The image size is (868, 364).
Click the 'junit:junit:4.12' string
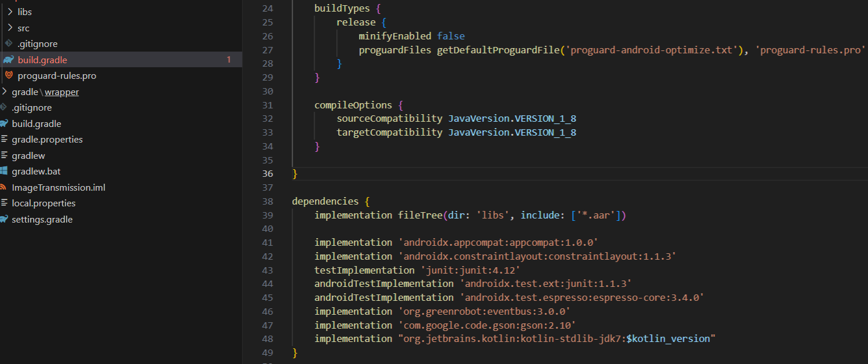(x=470, y=270)
